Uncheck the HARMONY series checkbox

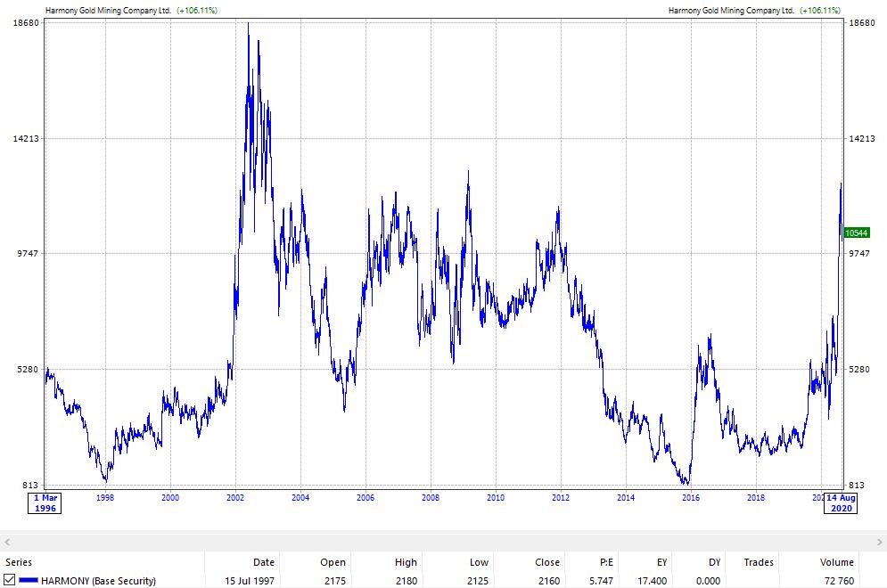(9, 581)
